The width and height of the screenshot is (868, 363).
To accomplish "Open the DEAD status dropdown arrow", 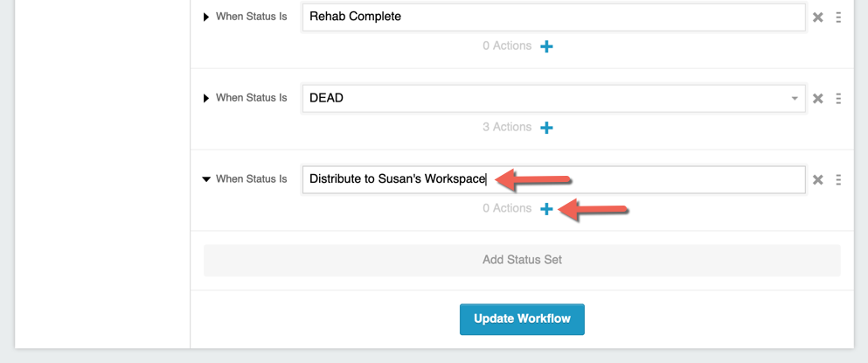I will click(x=795, y=99).
